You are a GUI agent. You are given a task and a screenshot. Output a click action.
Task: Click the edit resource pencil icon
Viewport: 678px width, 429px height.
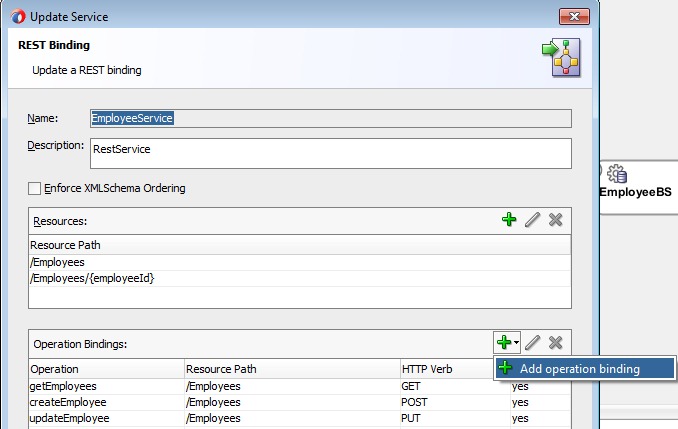click(x=533, y=220)
